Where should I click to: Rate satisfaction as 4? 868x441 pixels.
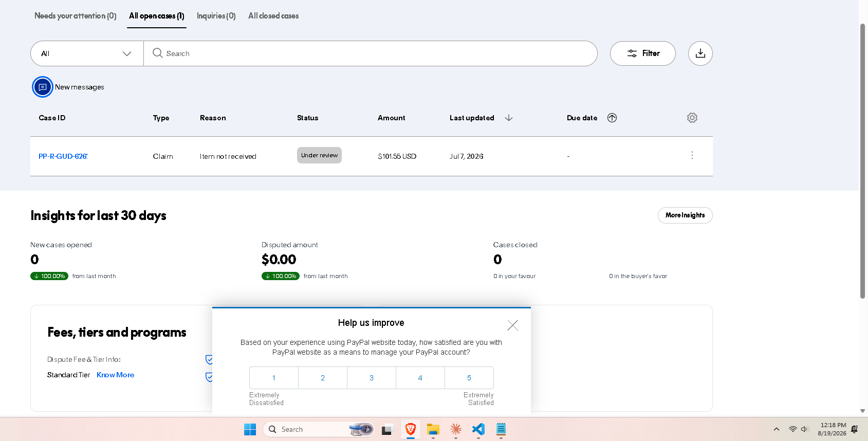420,378
